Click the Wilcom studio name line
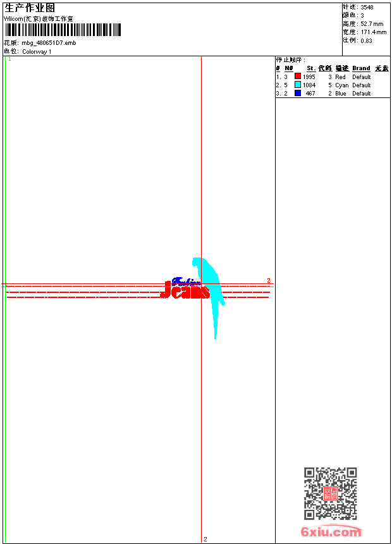392x544 pixels. 39,19
